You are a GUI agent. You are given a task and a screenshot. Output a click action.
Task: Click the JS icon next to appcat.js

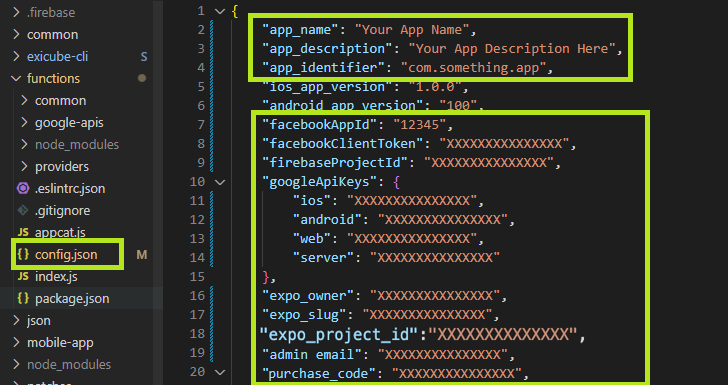click(23, 232)
